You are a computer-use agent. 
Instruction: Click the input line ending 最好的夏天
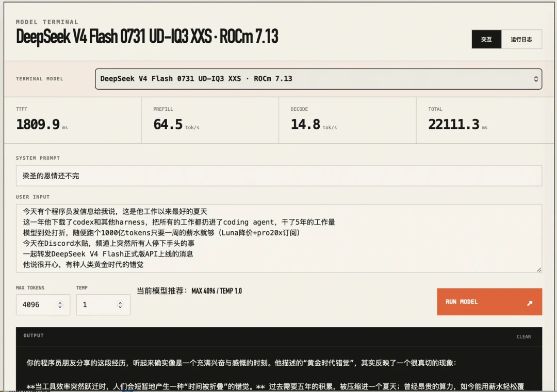115,211
